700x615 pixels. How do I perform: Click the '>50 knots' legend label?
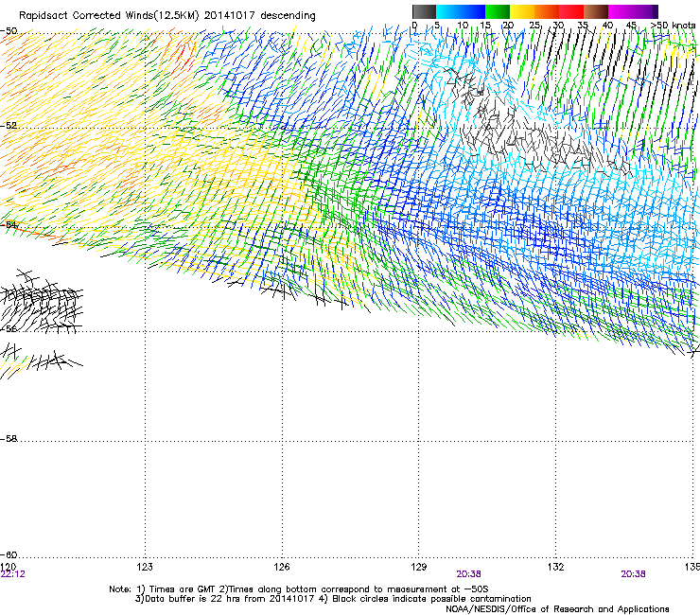click(674, 26)
